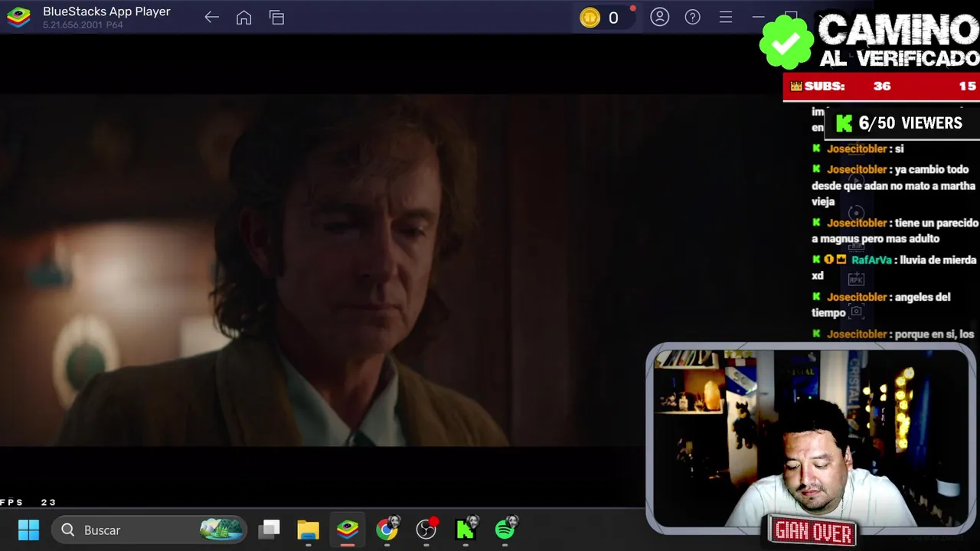Open Spotify from the taskbar
This screenshot has width=980, height=551.
(x=505, y=530)
